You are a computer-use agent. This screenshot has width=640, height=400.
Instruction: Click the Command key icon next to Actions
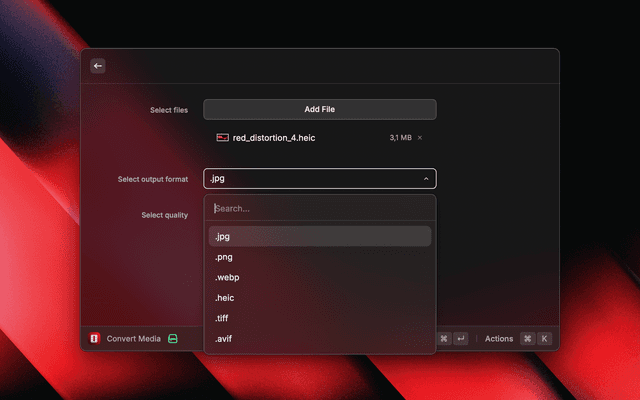click(527, 339)
